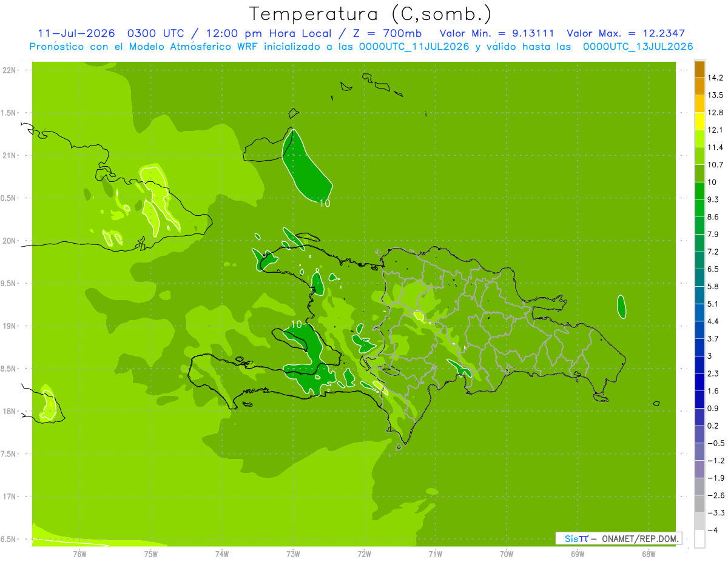
Task: Click the '-4' colorbar value
Action: tap(713, 530)
